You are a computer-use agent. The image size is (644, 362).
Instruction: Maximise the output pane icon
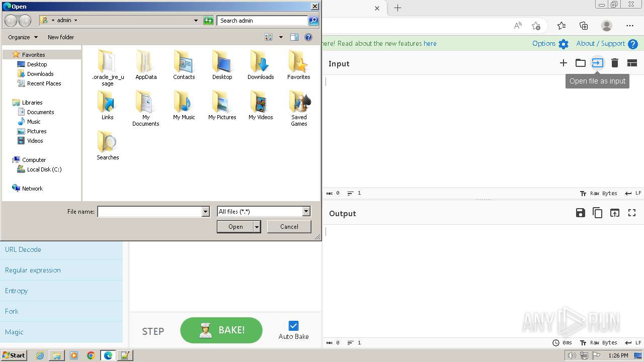coord(632,213)
